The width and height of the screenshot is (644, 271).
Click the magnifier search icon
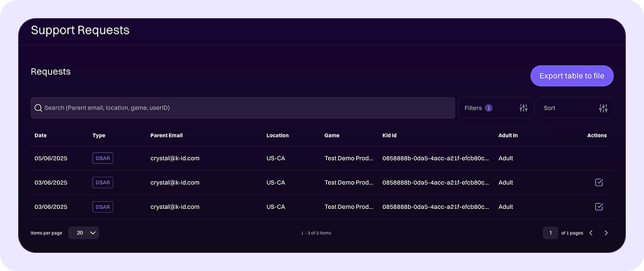(38, 108)
